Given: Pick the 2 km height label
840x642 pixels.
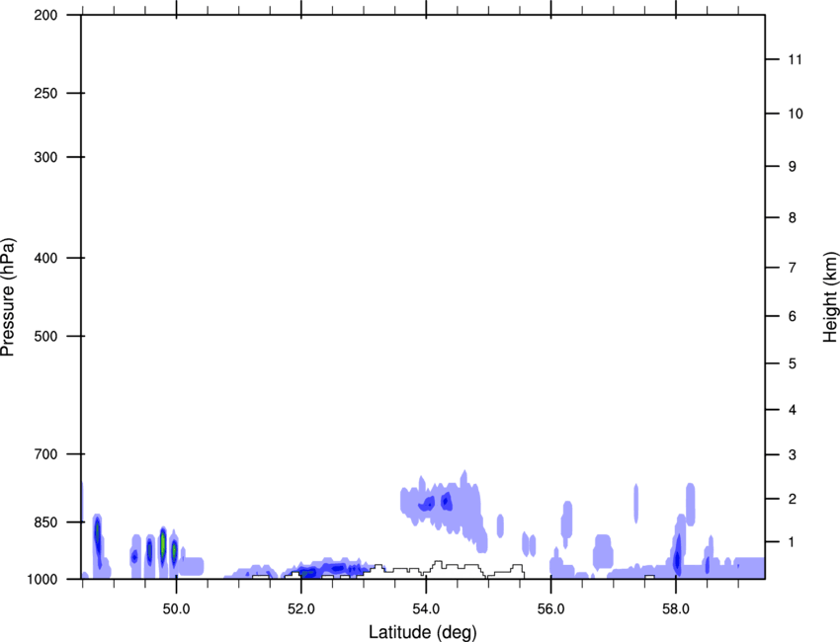Looking at the screenshot, I should click(793, 499).
